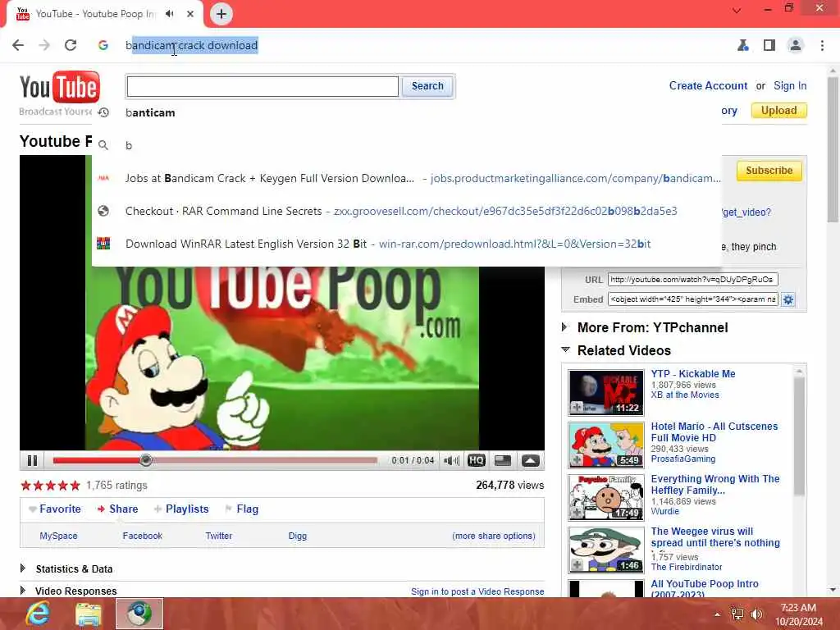The image size is (840, 630).
Task: Open the 'Jobs at Bandicam Crack + Keygen' suggestion
Action: pyautogui.click(x=407, y=178)
